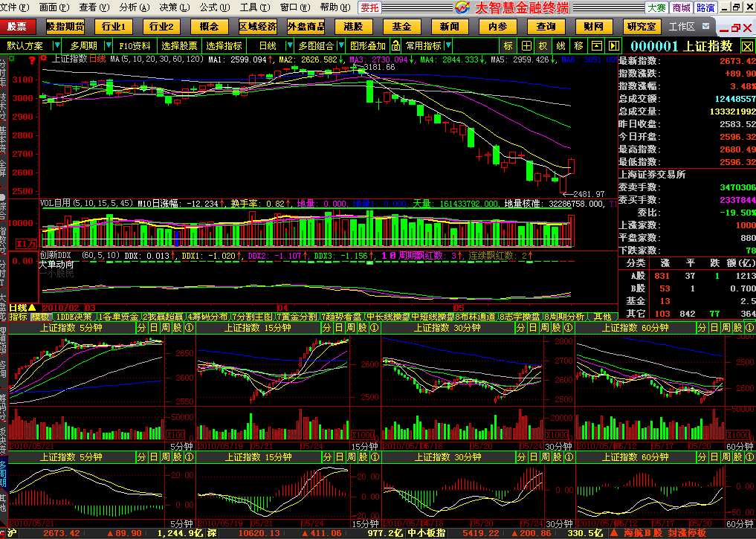Expand the 日线 period dropdown arrow in the toolbar
756x539 pixels.
coord(289,46)
